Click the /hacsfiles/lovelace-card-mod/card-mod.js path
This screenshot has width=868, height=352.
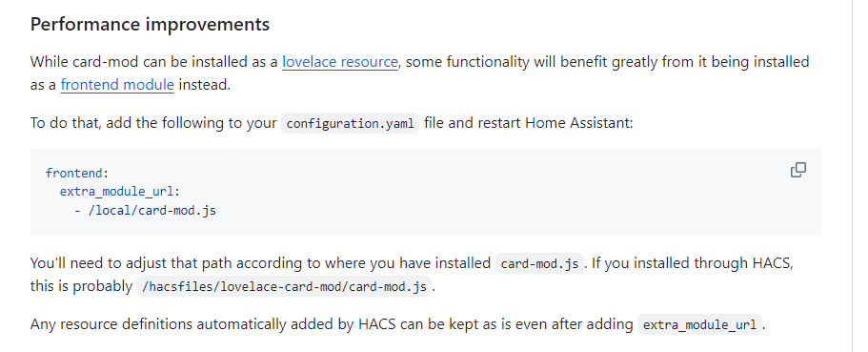pyautogui.click(x=284, y=286)
